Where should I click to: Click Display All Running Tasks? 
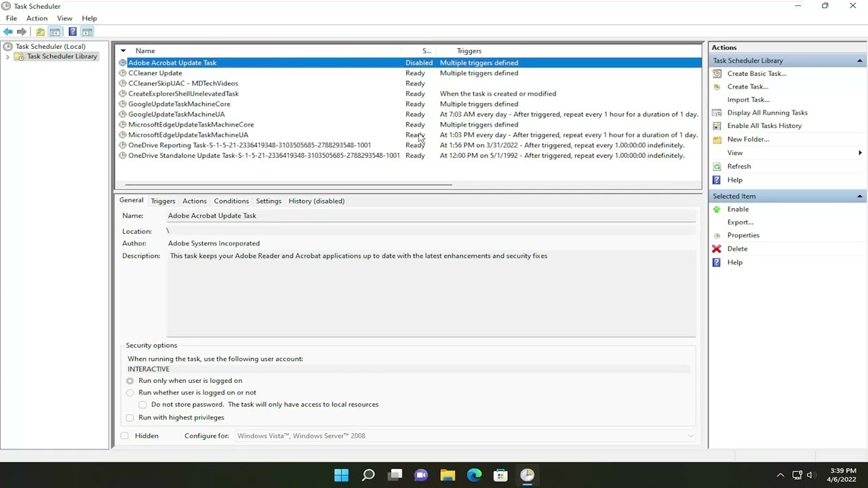pos(767,113)
